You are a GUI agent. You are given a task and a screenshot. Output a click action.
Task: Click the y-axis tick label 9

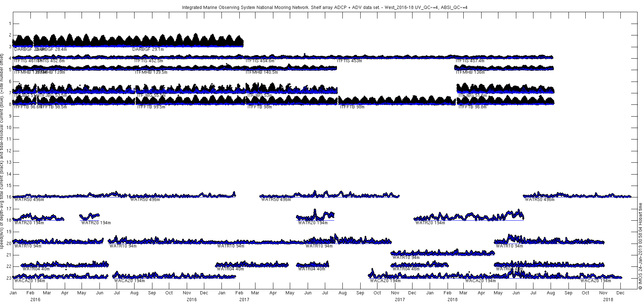pos(10,116)
